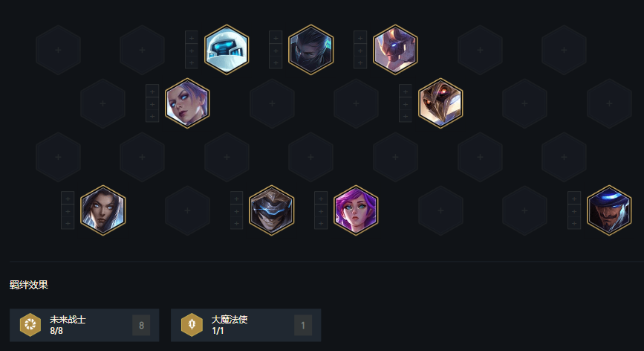Click the blue visor hooded champion

[271, 210]
